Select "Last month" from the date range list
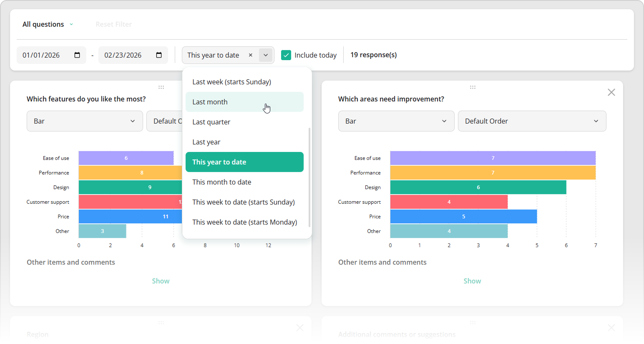The width and height of the screenshot is (644, 344). coord(244,101)
